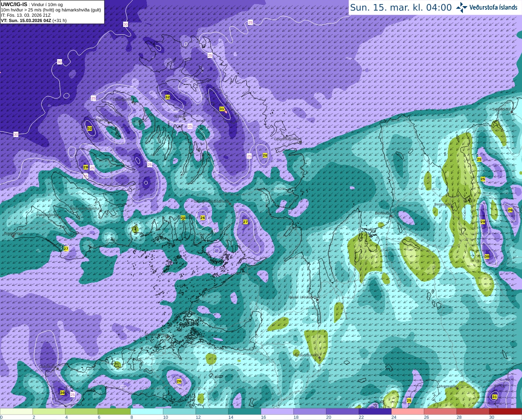The image size is (522, 420).
Task: Click the Holtavörðuheiði station label
Action: tap(306, 355)
